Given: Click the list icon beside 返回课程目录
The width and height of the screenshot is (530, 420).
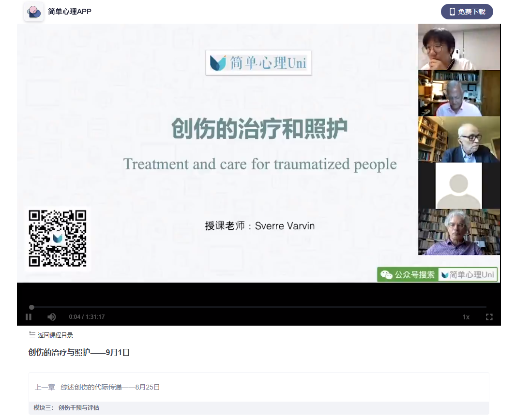Looking at the screenshot, I should (x=32, y=335).
